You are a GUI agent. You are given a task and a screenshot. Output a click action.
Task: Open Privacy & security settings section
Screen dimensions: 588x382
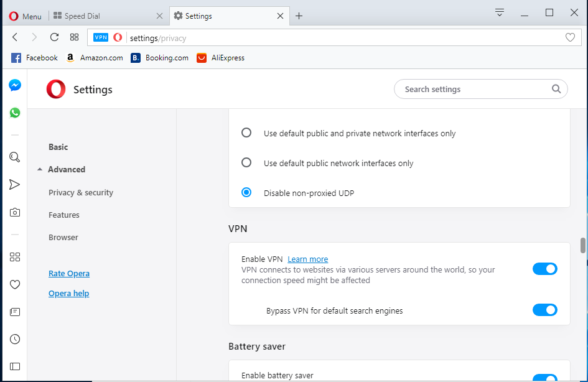(81, 193)
